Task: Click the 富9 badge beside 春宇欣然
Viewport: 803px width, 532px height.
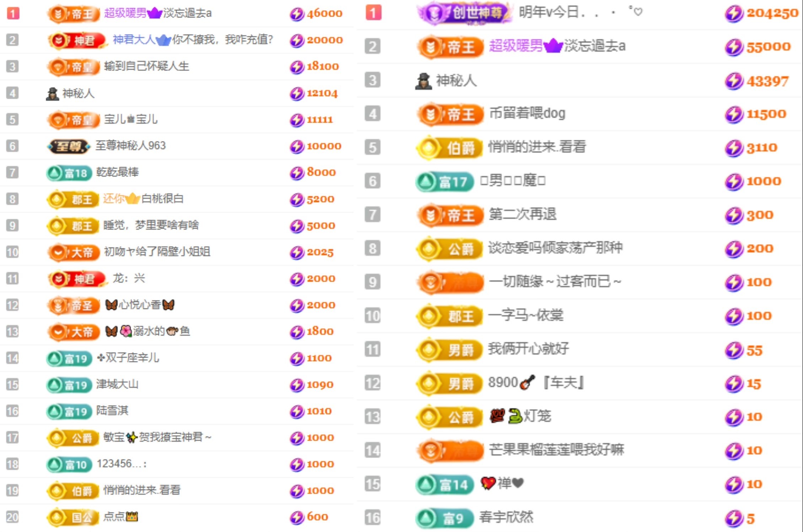Action: (445, 519)
